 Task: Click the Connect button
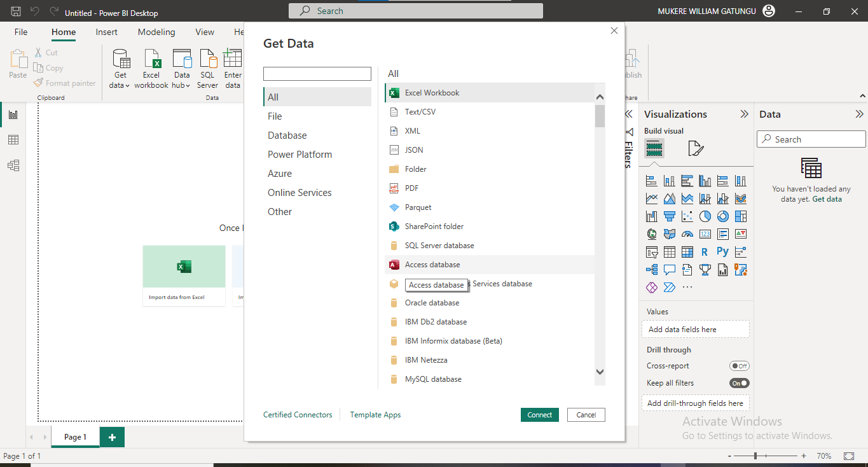point(540,415)
